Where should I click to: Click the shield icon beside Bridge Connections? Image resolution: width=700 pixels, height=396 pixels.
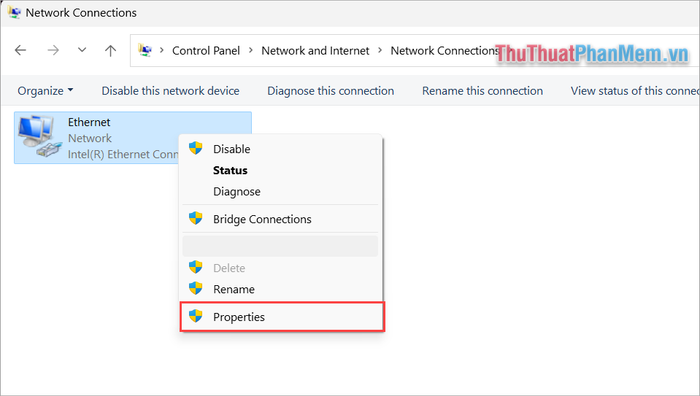[196, 218]
